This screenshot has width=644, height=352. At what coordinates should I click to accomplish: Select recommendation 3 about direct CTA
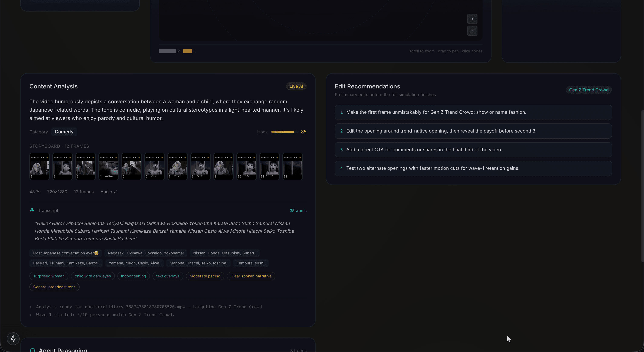[x=473, y=150]
